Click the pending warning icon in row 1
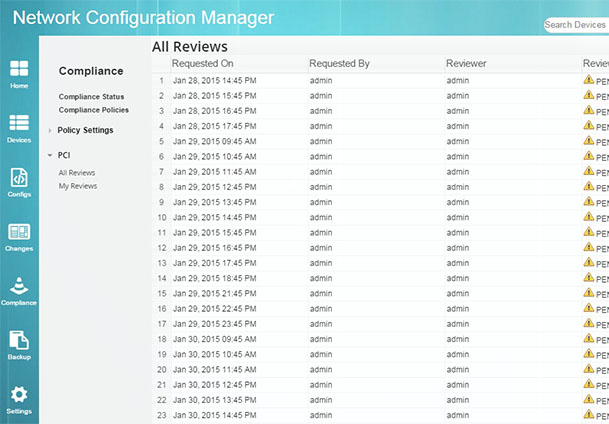 589,80
